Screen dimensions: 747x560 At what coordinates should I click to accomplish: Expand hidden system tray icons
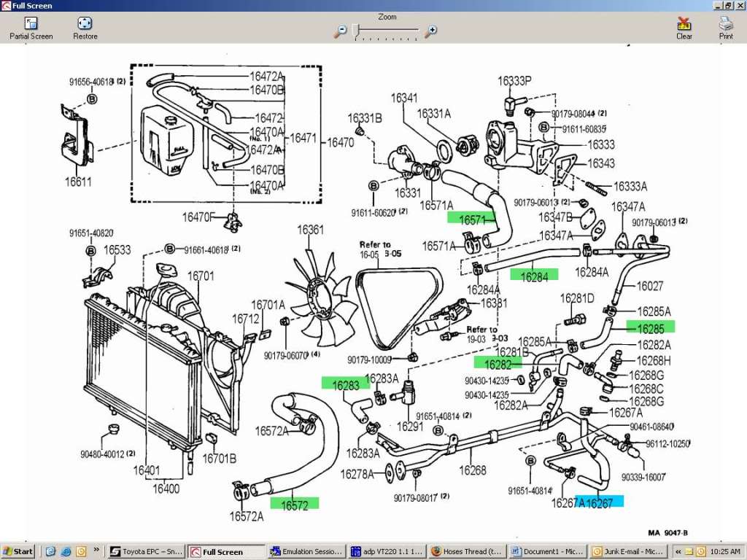tap(678, 551)
